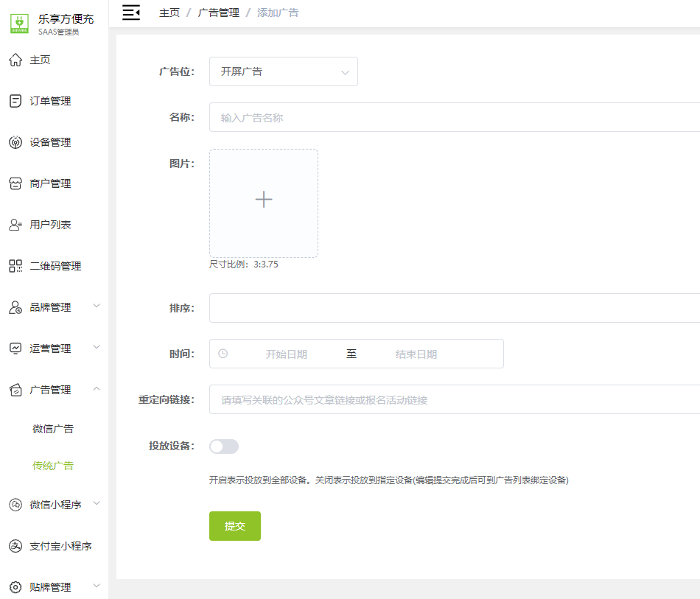The image size is (700, 599).
Task: Focus the 排序 sort order input
Action: click(x=455, y=308)
